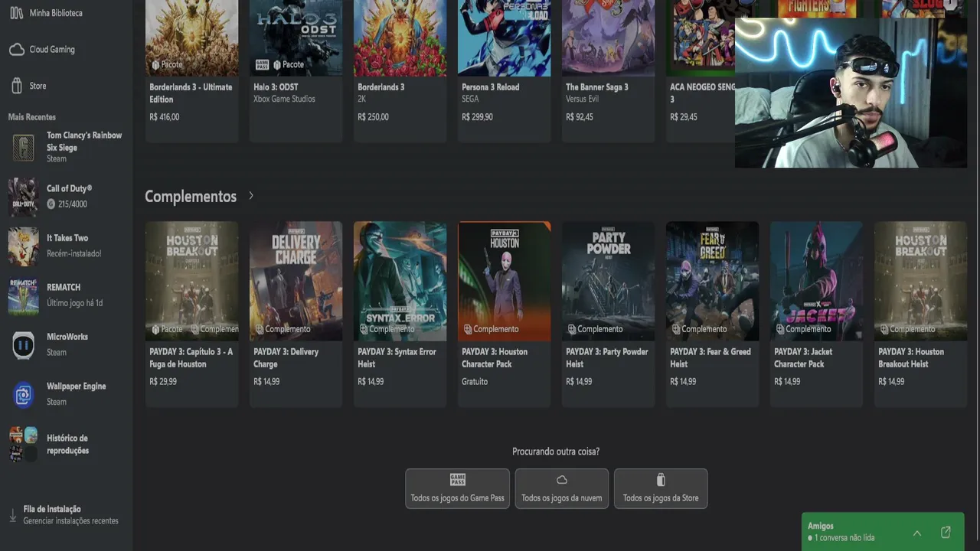Open PAYDAY 3: Syntax Error Heist add-on
The image size is (980, 551).
click(x=400, y=314)
